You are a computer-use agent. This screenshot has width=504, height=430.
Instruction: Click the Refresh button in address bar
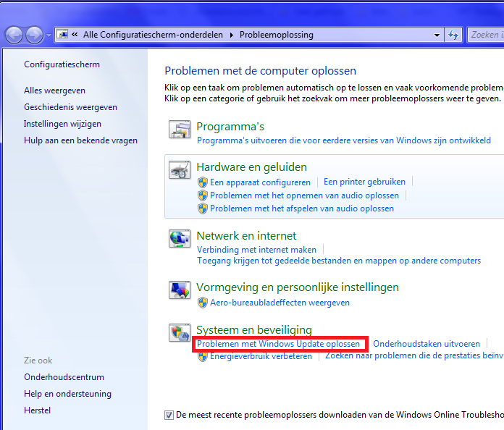tap(453, 35)
